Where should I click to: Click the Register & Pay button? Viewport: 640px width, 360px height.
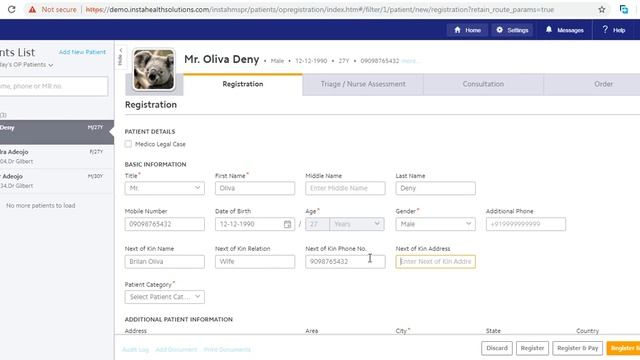577,348
